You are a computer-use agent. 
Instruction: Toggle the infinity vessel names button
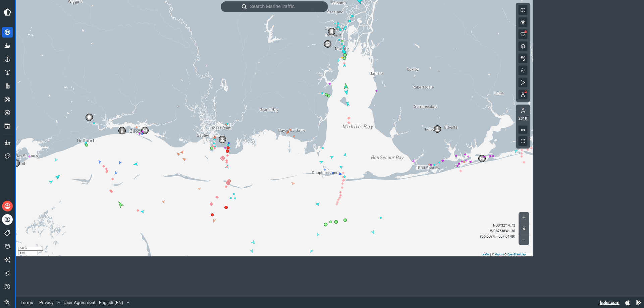(x=523, y=130)
